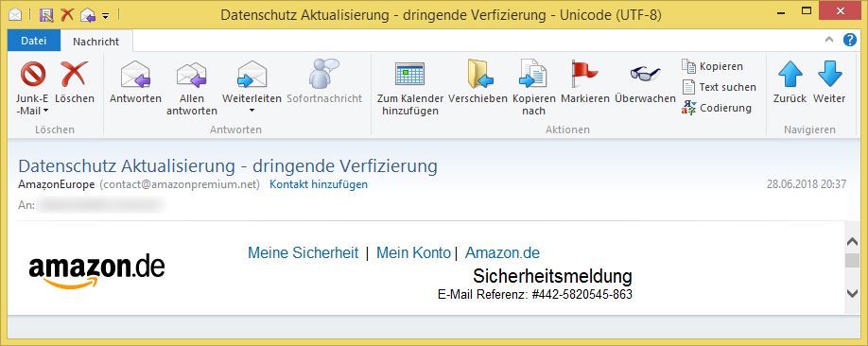The image size is (868, 346).
Task: Click the message scrollbar thumb
Action: [852, 261]
